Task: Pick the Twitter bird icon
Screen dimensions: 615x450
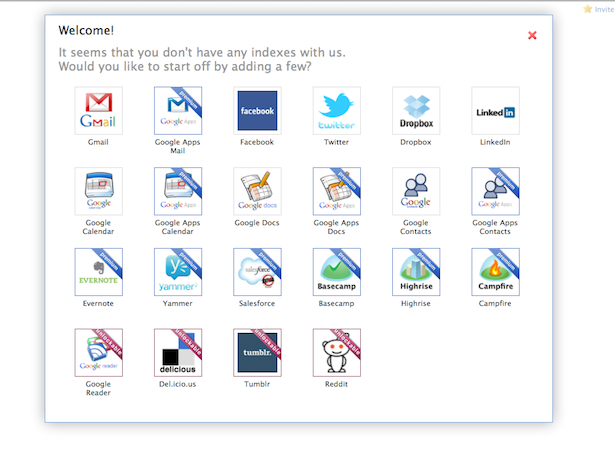Action: (x=337, y=111)
